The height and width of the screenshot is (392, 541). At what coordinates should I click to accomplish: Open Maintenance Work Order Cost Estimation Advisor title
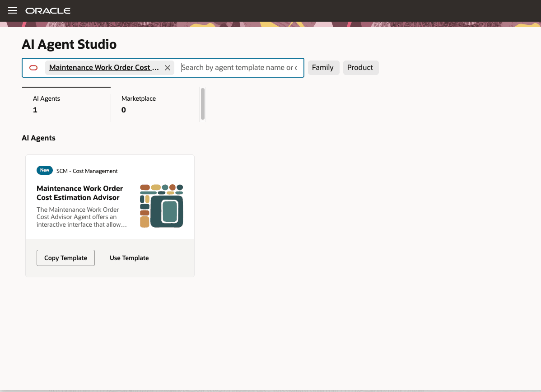[x=79, y=193]
